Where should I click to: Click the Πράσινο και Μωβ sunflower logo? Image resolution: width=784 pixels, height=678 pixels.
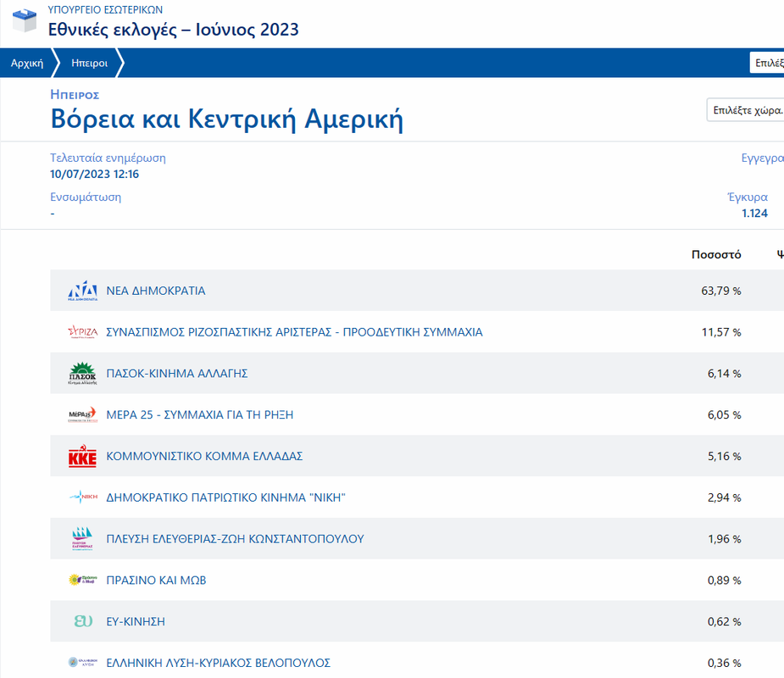(82, 580)
